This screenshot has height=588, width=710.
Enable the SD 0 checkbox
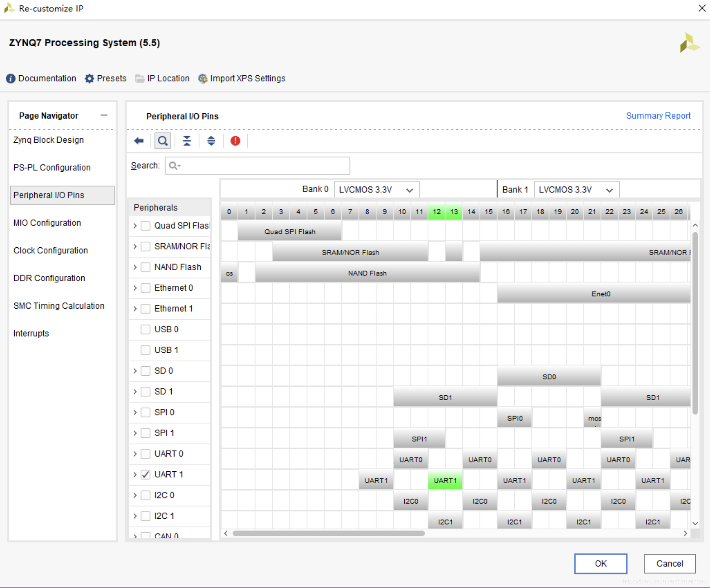[145, 371]
